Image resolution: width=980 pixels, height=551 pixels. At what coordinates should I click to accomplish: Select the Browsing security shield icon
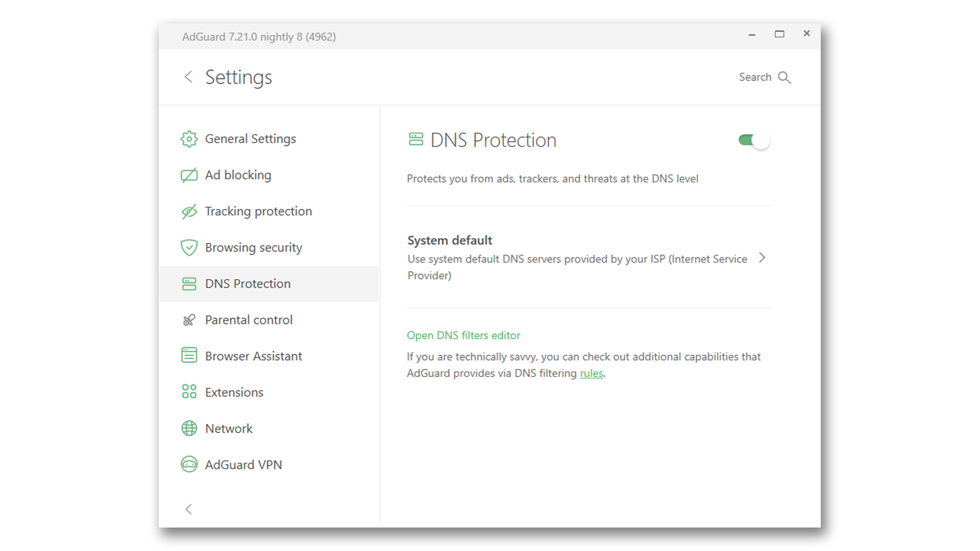coord(189,247)
